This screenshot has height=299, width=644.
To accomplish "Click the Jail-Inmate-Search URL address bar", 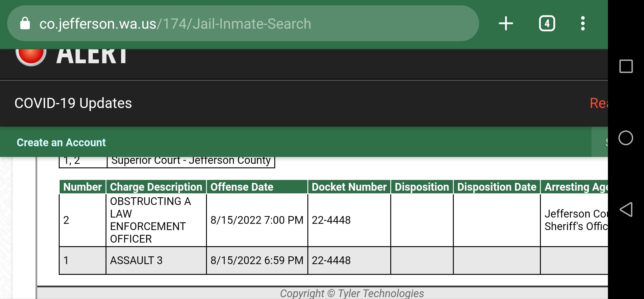I will pyautogui.click(x=243, y=23).
